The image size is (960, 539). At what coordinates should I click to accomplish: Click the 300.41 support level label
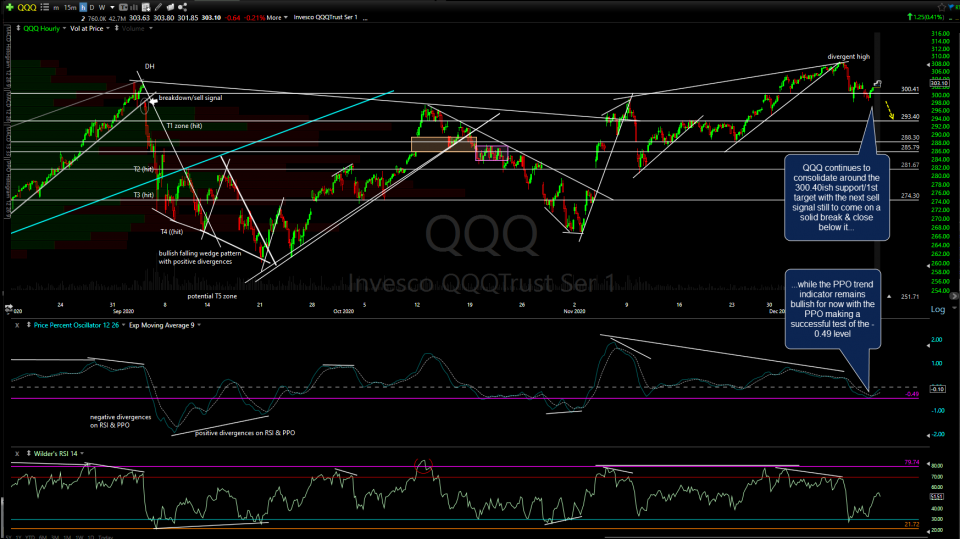coord(910,89)
